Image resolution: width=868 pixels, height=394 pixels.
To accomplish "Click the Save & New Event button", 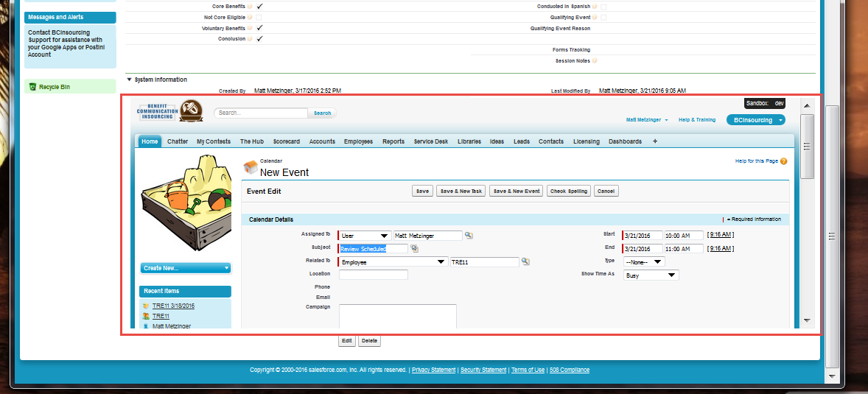I will pyautogui.click(x=516, y=191).
